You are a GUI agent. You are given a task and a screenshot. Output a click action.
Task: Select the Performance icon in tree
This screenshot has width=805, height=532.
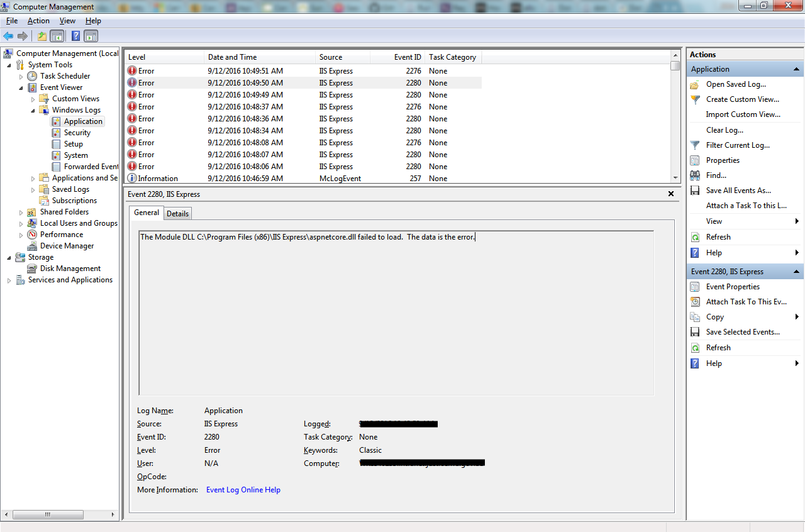pyautogui.click(x=32, y=235)
